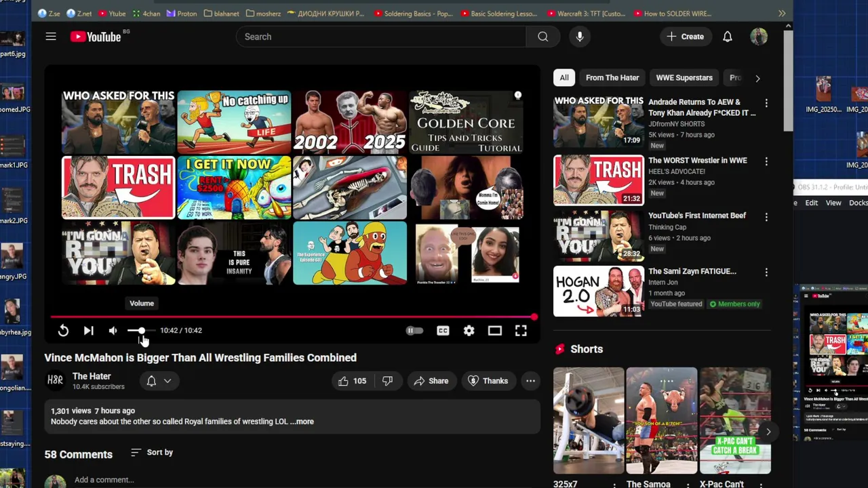Expand description with ...more
This screenshot has width=868, height=488.
(302, 422)
